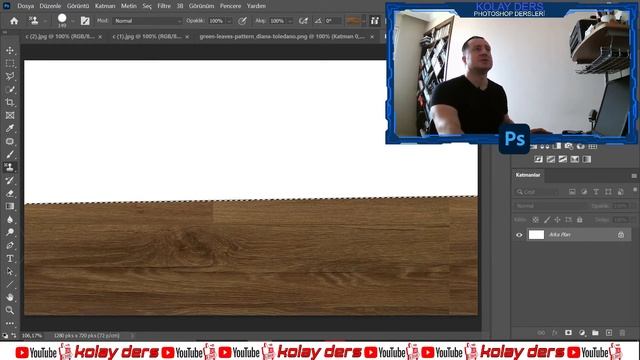Select the Eyedropper tool
This screenshot has height=360, width=640.
point(10,128)
